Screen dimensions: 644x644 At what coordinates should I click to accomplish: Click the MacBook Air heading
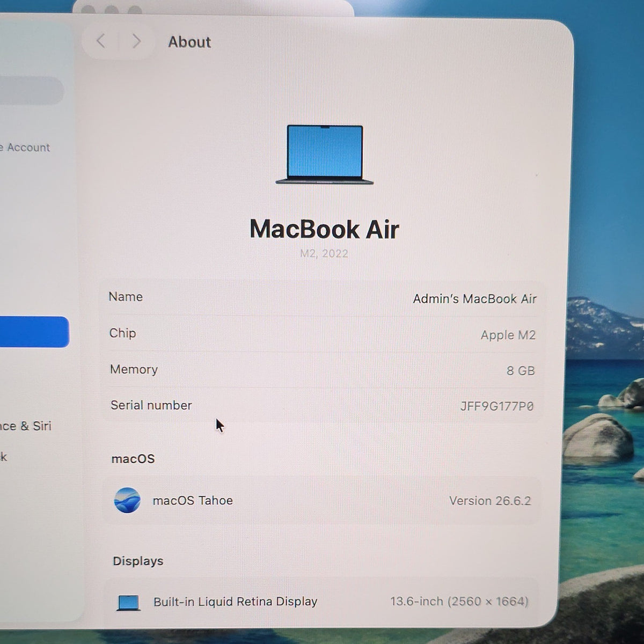pos(324,229)
